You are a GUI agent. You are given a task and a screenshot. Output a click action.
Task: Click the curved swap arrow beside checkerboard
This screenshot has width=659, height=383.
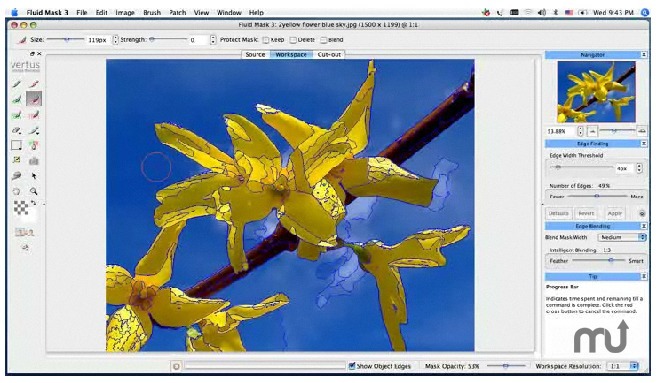(x=33, y=203)
